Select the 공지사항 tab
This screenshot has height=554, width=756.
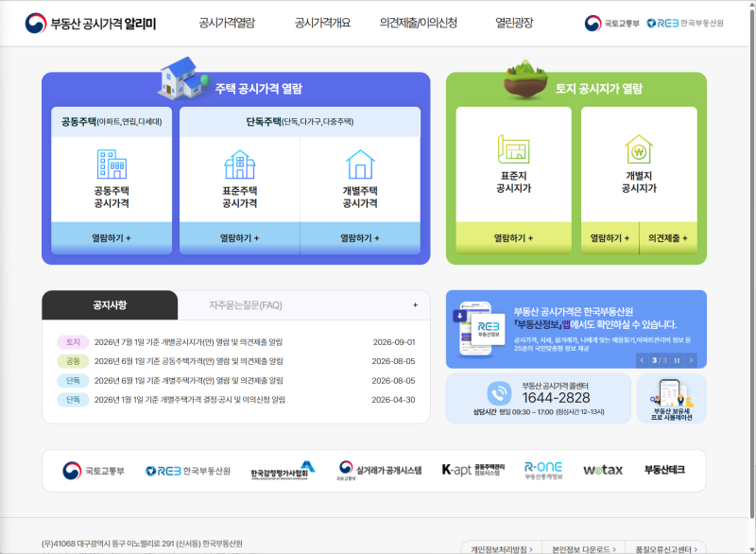[x=110, y=304]
